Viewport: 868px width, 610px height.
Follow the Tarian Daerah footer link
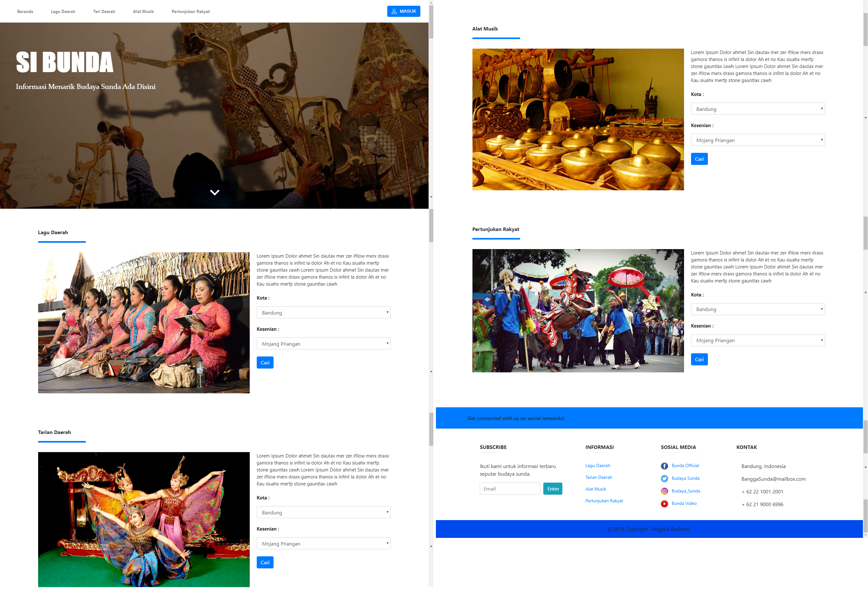coord(599,477)
